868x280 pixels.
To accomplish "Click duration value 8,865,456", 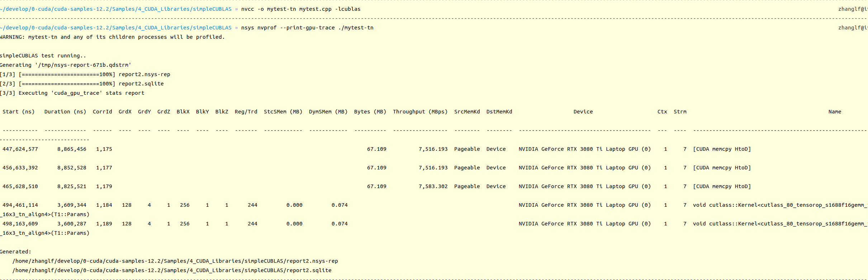I will tap(72, 149).
